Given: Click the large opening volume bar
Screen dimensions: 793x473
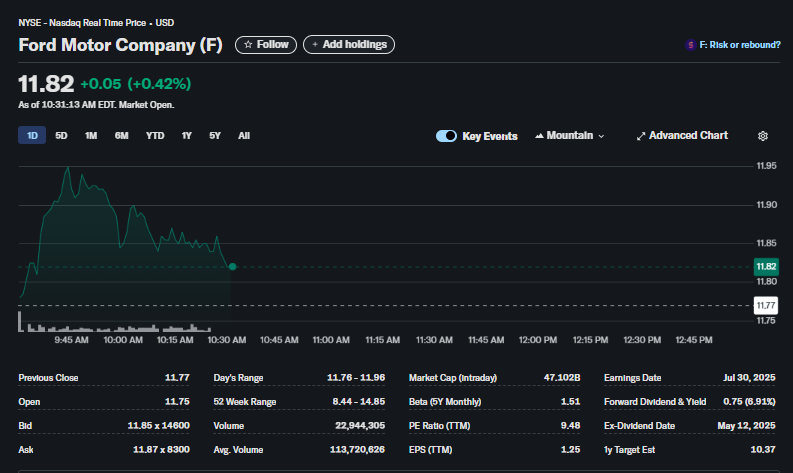Looking at the screenshot, I should pyautogui.click(x=20, y=322).
